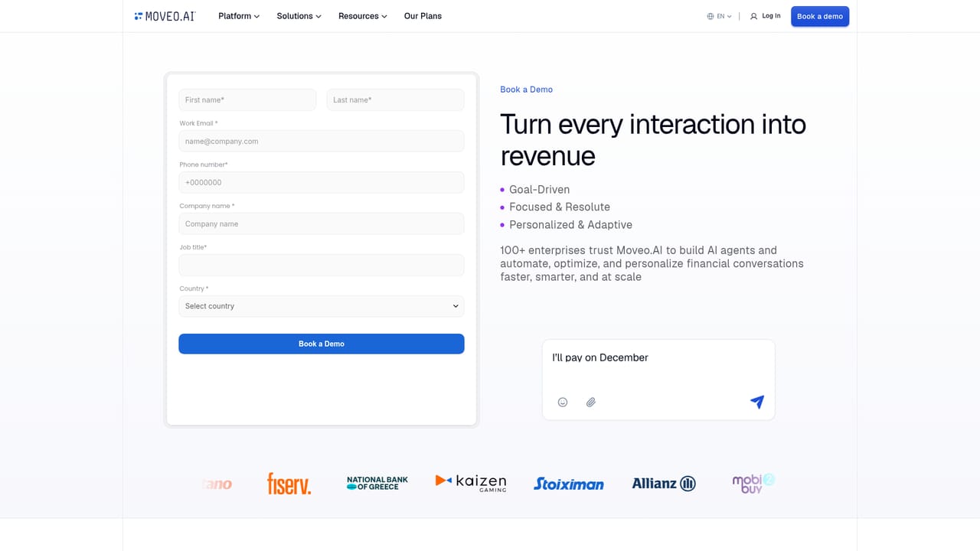Expand the Platform menu

[239, 16]
